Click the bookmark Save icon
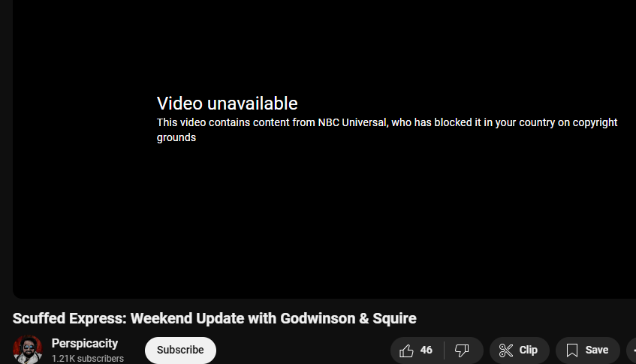The height and width of the screenshot is (364, 636). pos(572,350)
